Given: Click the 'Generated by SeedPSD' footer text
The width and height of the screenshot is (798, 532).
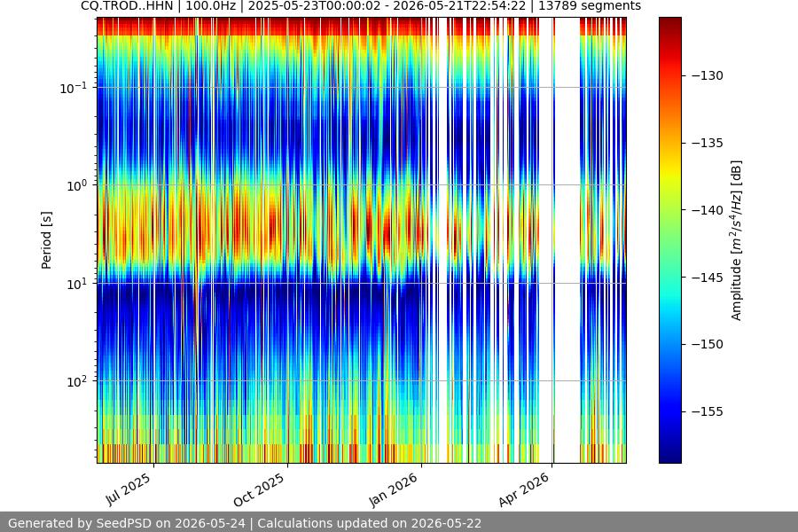Looking at the screenshot, I should point(245,523).
